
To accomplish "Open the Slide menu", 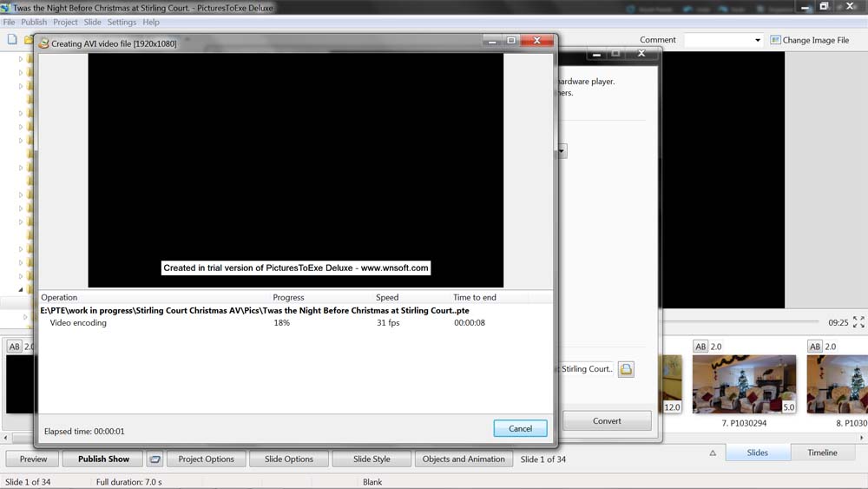I will pyautogui.click(x=93, y=23).
